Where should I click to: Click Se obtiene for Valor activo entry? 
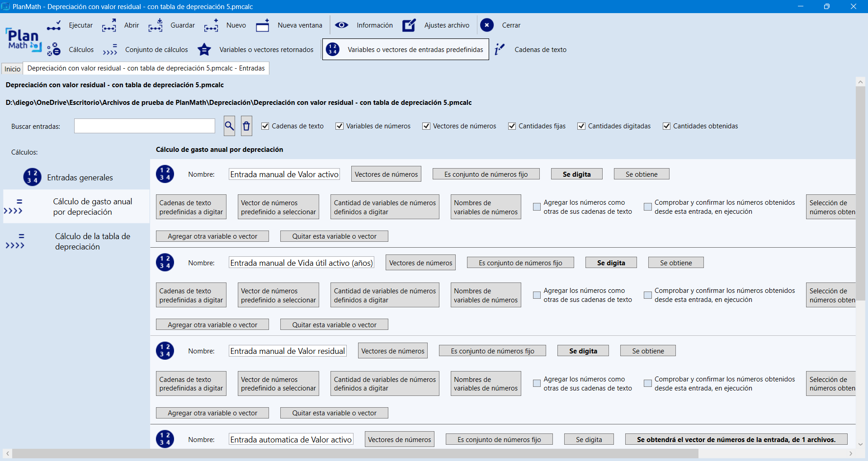pos(641,174)
